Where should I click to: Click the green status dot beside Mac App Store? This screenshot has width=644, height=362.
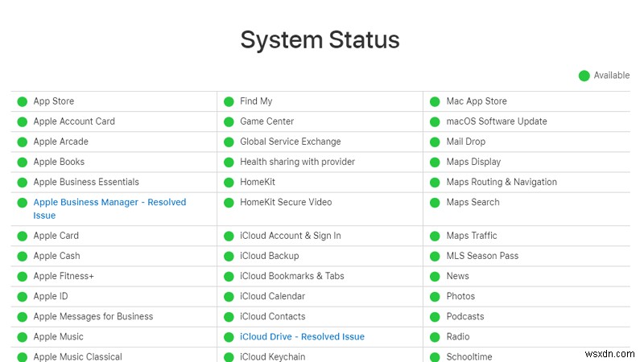pos(435,101)
